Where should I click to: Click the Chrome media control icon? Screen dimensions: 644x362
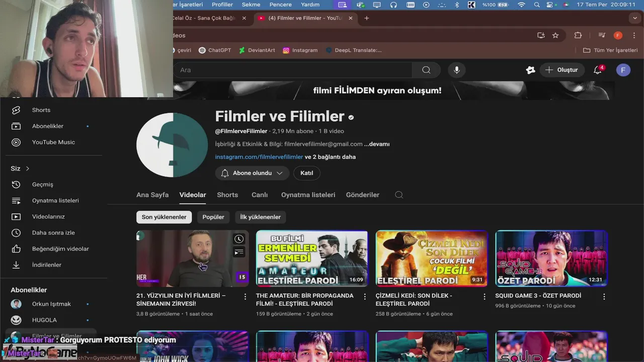click(602, 35)
